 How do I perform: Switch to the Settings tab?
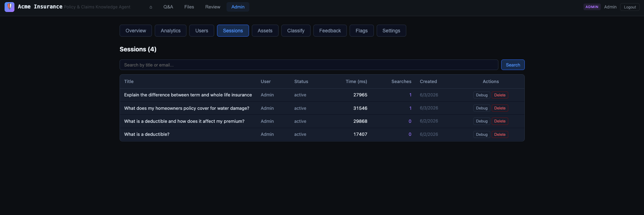[x=391, y=31]
